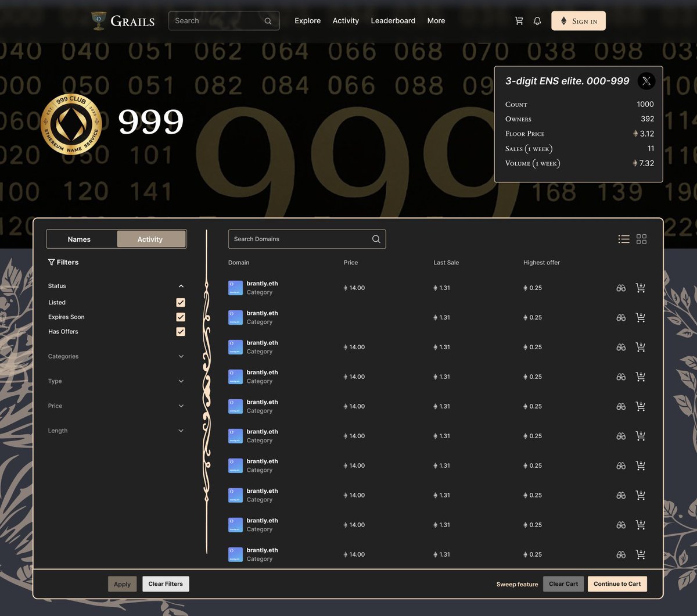
Task: Switch to grid view layout
Action: tap(641, 239)
